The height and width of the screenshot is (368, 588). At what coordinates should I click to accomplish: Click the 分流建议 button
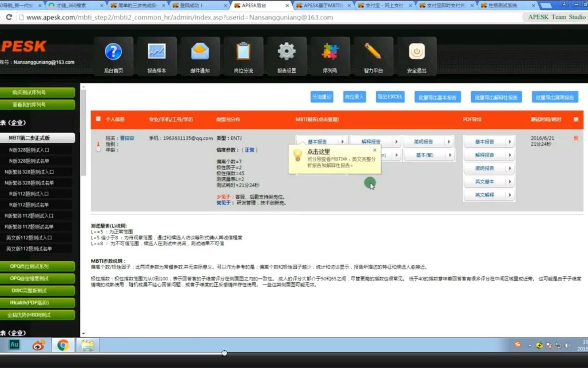coord(322,97)
